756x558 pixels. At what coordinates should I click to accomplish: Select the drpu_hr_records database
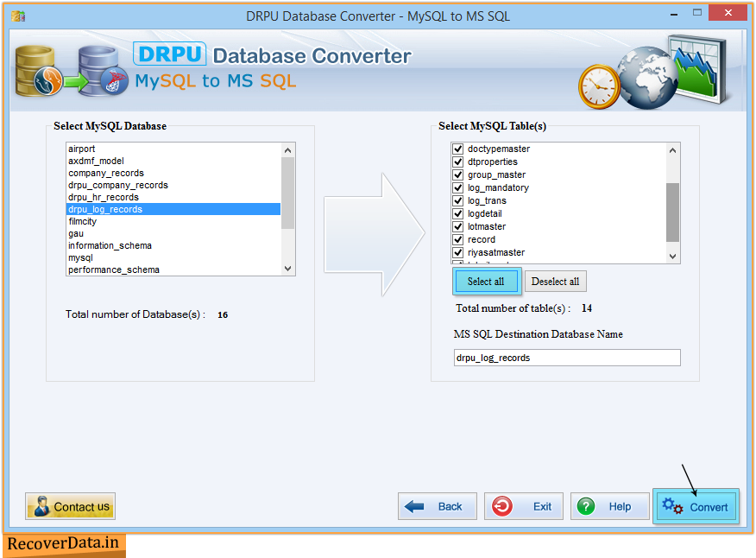(173, 197)
